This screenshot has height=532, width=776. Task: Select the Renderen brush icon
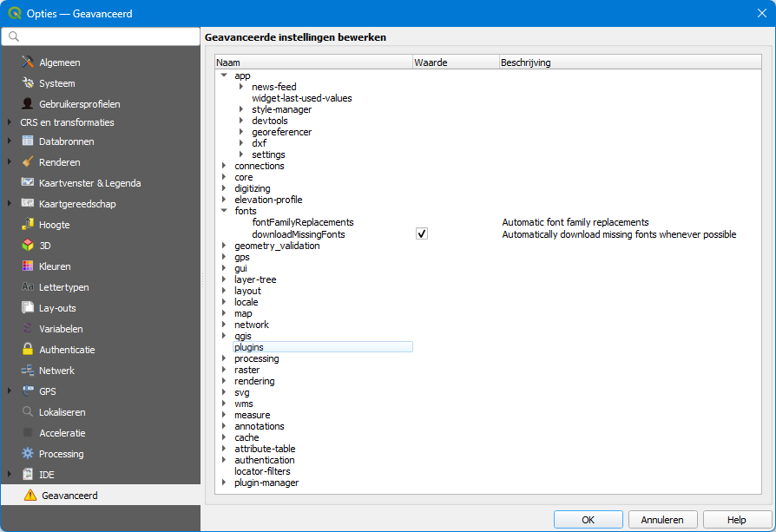click(28, 161)
